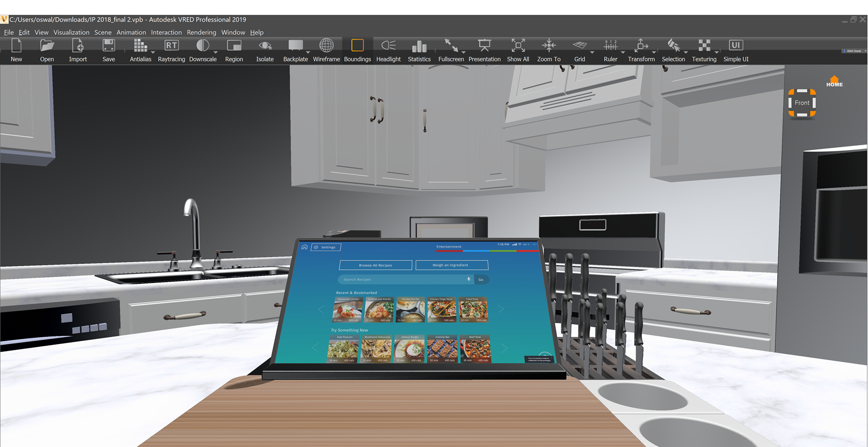This screenshot has height=447, width=868.
Task: Click the Settings button on the tablet
Action: (x=326, y=247)
